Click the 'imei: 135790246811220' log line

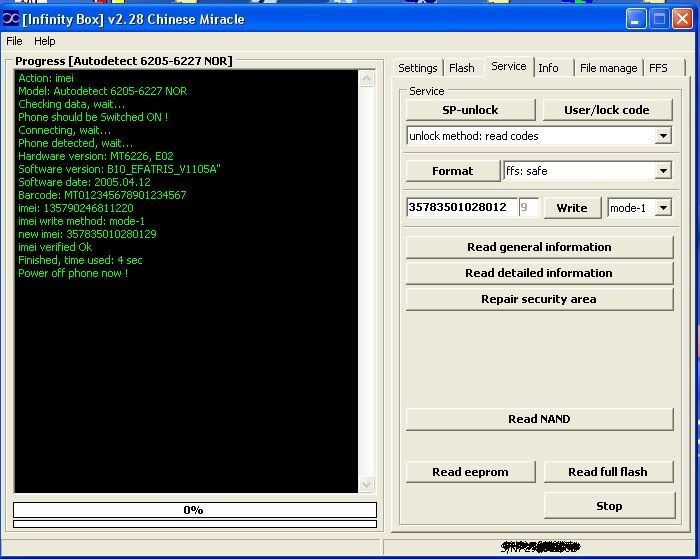pyautogui.click(x=75, y=208)
